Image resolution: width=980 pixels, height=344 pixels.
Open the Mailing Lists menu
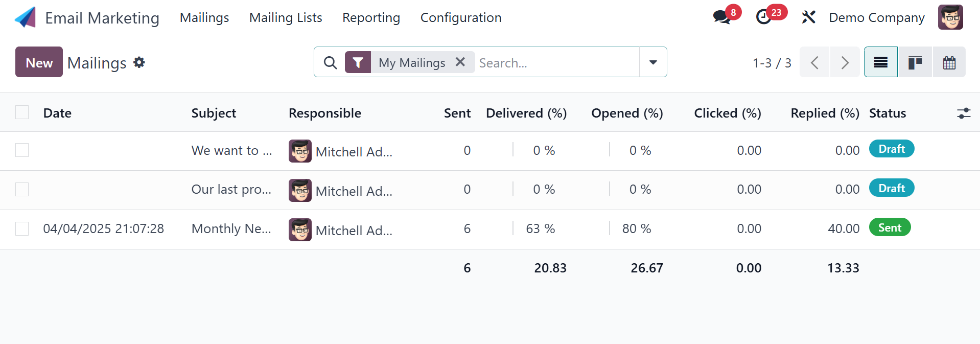point(286,17)
